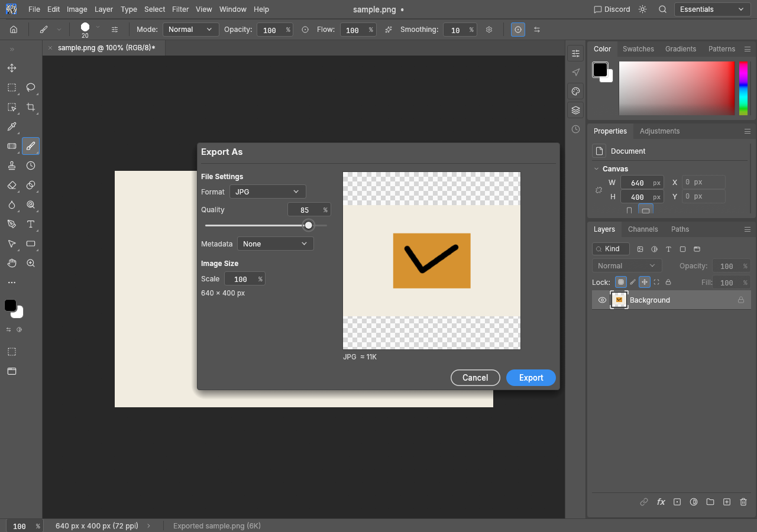
Task: Click the Home icon in options bar
Action: [x=14, y=30]
